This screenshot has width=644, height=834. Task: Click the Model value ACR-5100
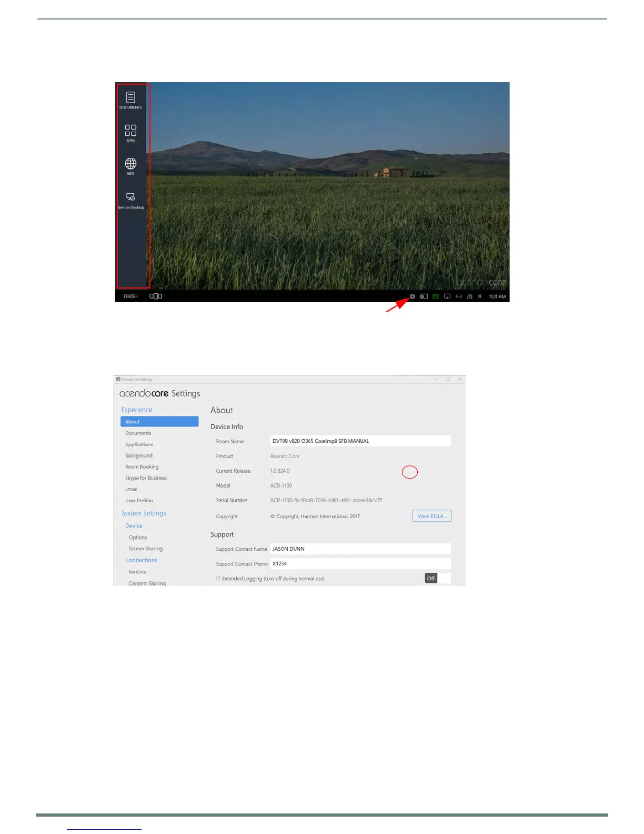(281, 486)
